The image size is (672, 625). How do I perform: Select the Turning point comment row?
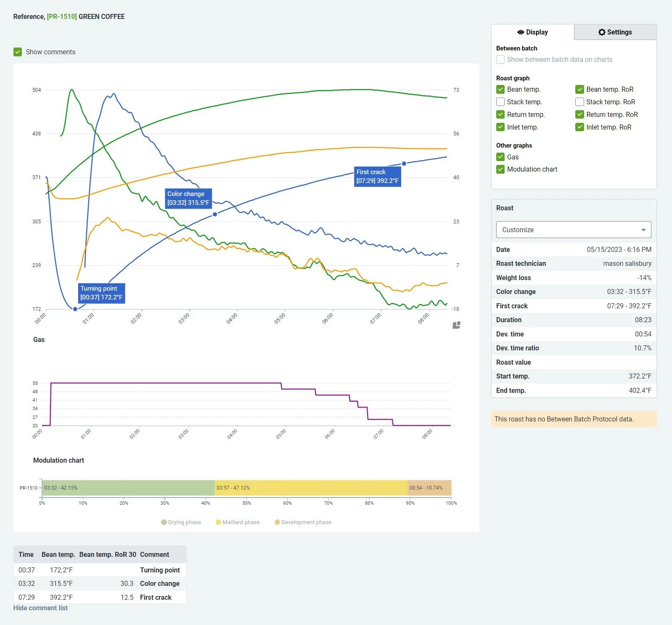tap(100, 570)
